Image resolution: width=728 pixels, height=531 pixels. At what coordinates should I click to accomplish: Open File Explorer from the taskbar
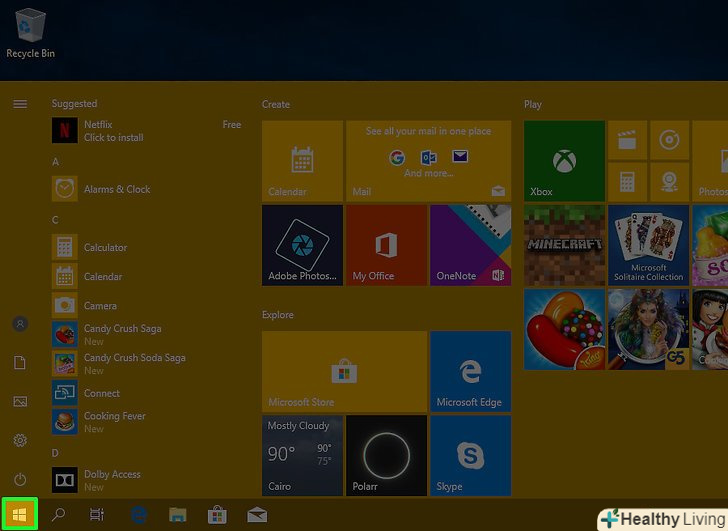click(x=178, y=515)
